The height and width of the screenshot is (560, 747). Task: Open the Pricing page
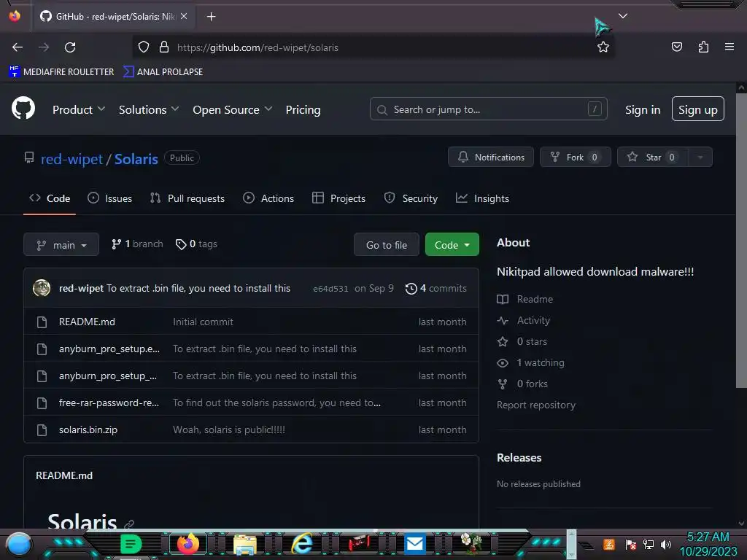(303, 109)
